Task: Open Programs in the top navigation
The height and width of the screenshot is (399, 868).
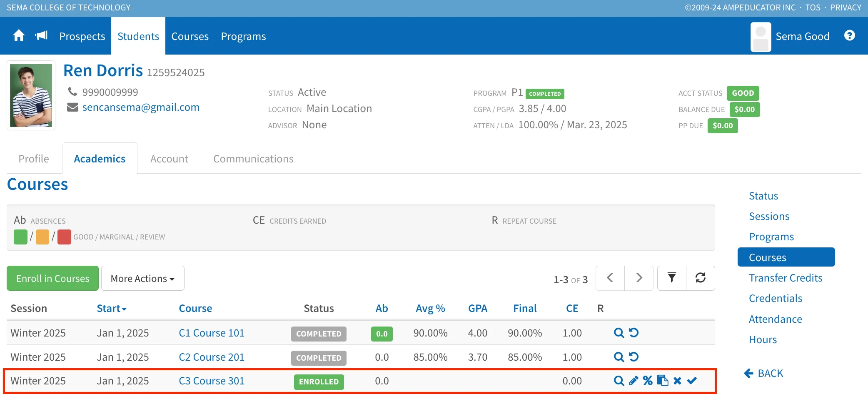Action: point(243,36)
